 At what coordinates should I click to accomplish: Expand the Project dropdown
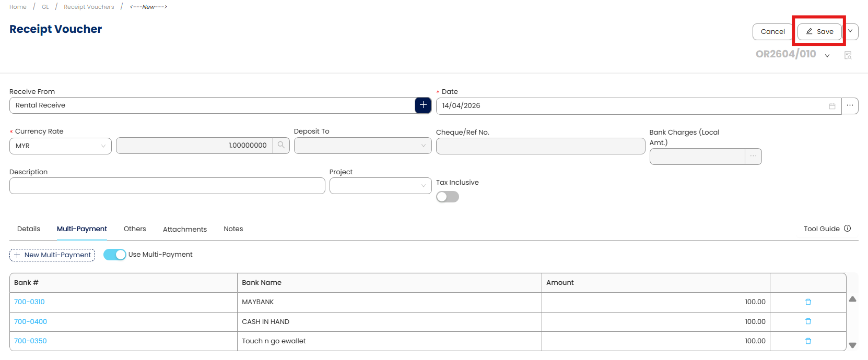coord(380,186)
